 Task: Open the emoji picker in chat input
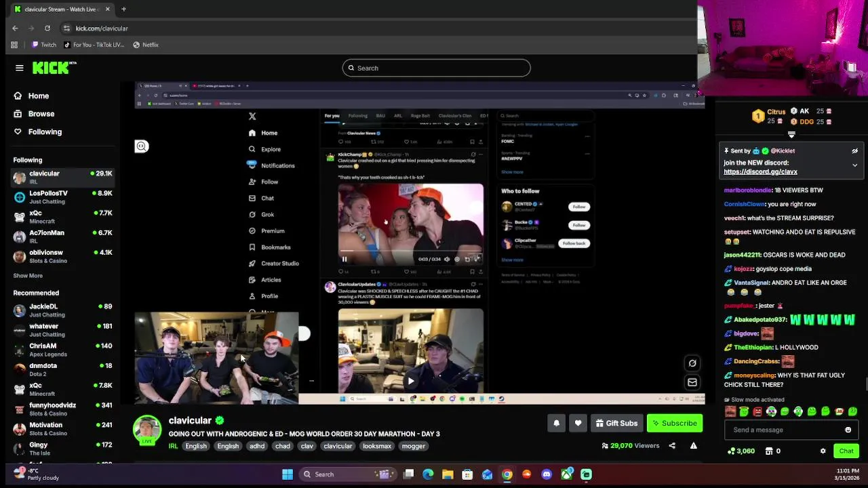pyautogui.click(x=848, y=430)
